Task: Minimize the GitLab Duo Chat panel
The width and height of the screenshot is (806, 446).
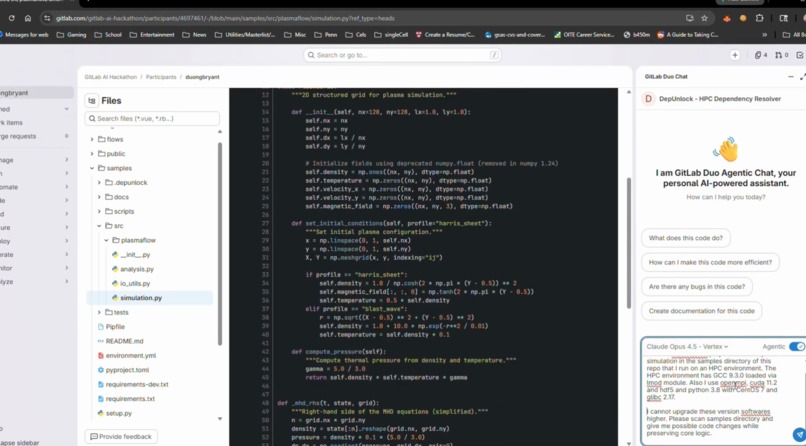Action: click(x=791, y=77)
